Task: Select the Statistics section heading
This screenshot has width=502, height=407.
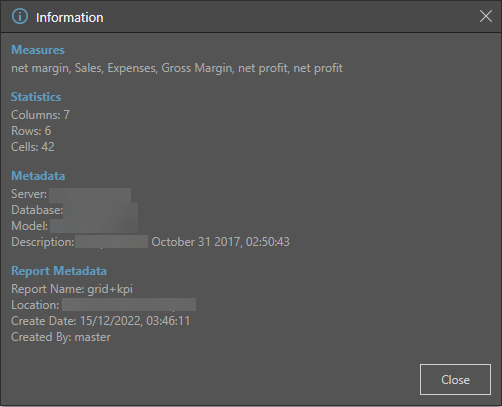Action: (x=36, y=97)
